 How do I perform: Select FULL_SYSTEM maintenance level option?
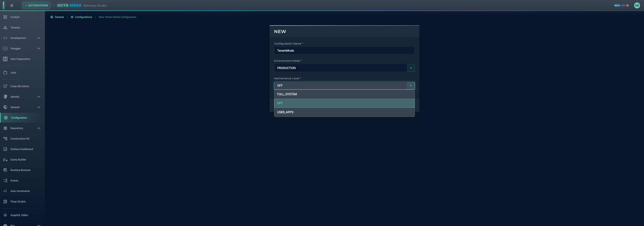tap(344, 94)
